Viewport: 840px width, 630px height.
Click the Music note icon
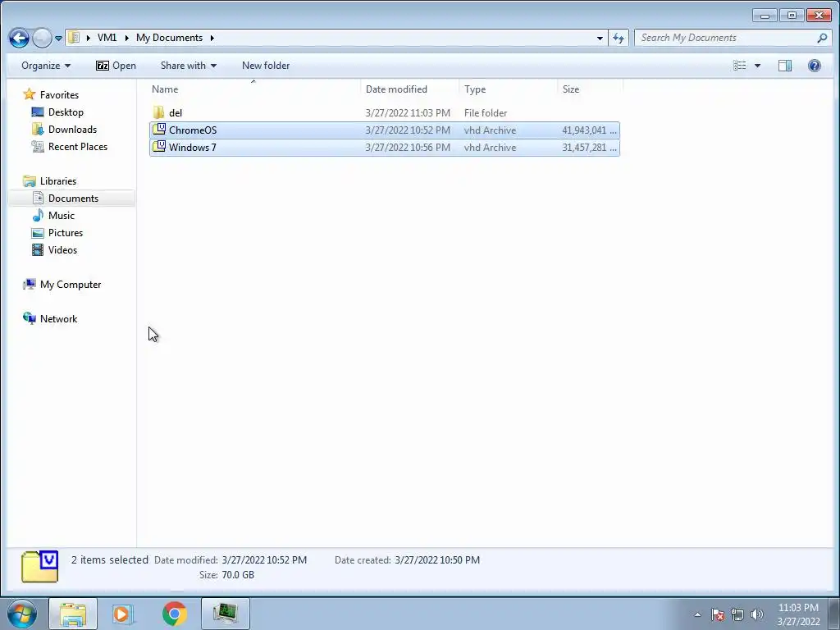pyautogui.click(x=38, y=215)
